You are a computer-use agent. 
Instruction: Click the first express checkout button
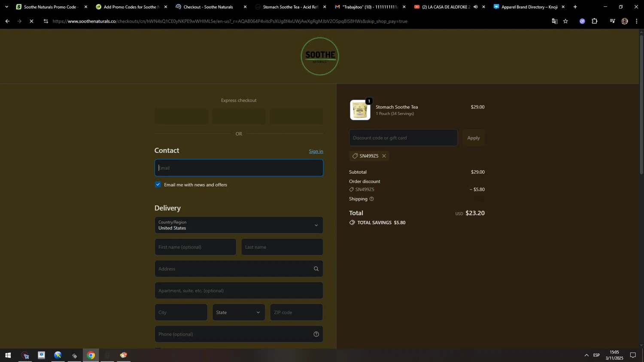[181, 116]
